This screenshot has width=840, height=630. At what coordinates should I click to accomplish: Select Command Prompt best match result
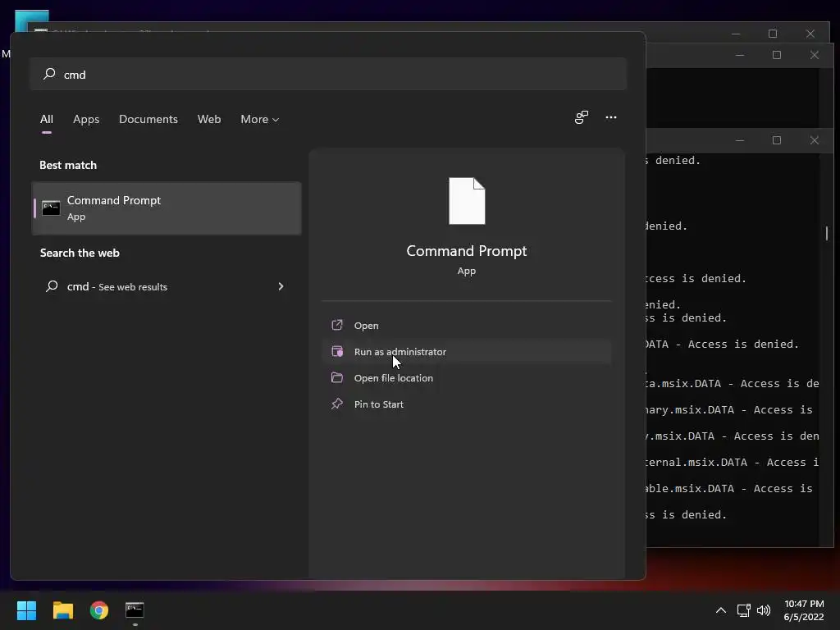click(x=167, y=208)
